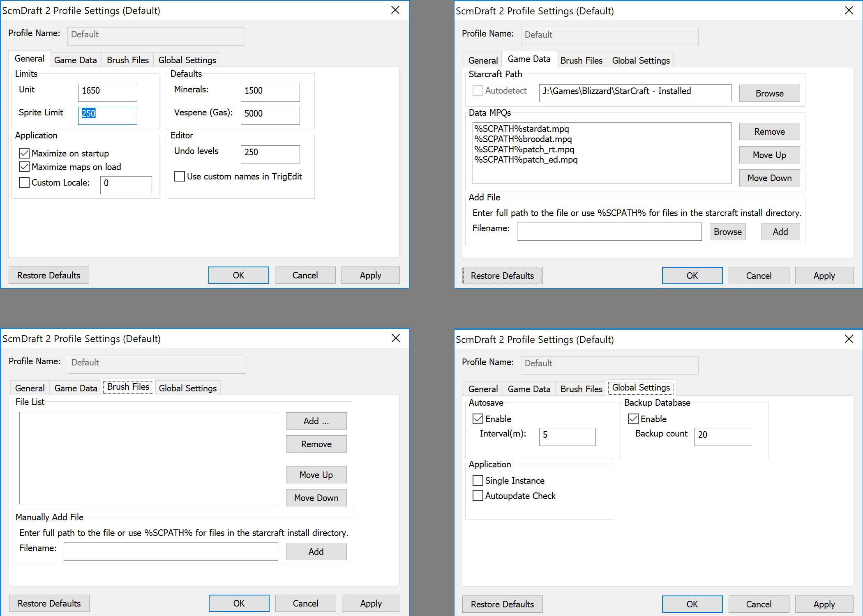The image size is (863, 616).
Task: Switch to General tab in Global Settings dialog
Action: [x=483, y=389]
